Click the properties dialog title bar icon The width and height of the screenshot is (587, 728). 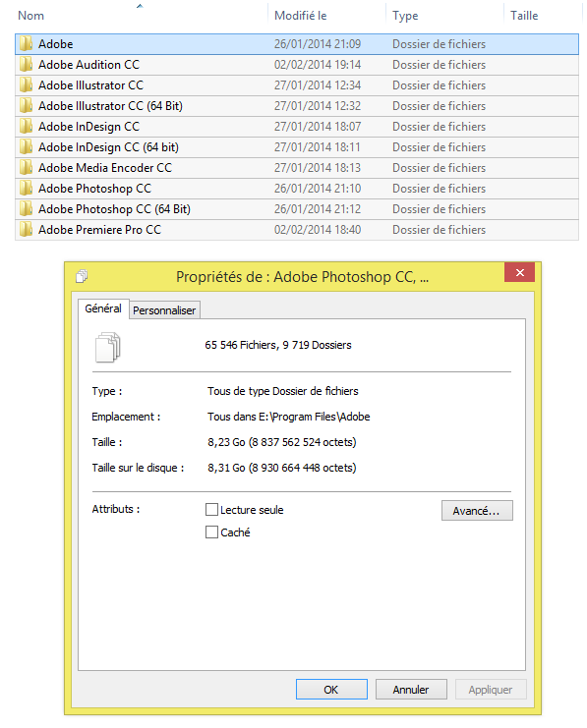pos(82,276)
